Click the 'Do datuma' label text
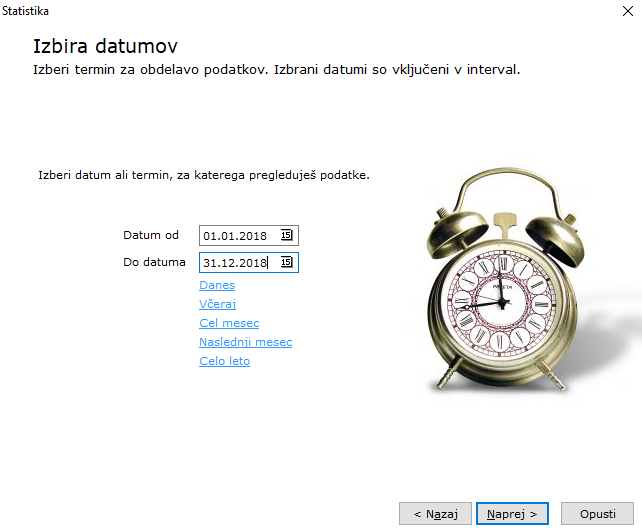Screen dimensions: 642x528 [154, 262]
